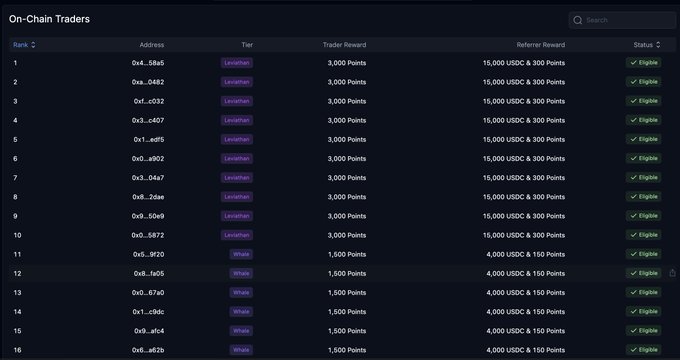Select address 0xf...c032
Screen dimensions: 680x360
149,101
